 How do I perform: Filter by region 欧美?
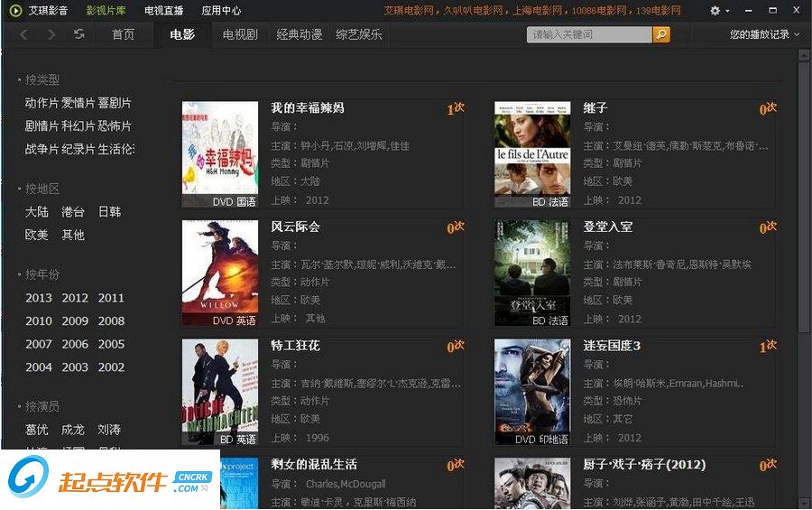pos(37,235)
